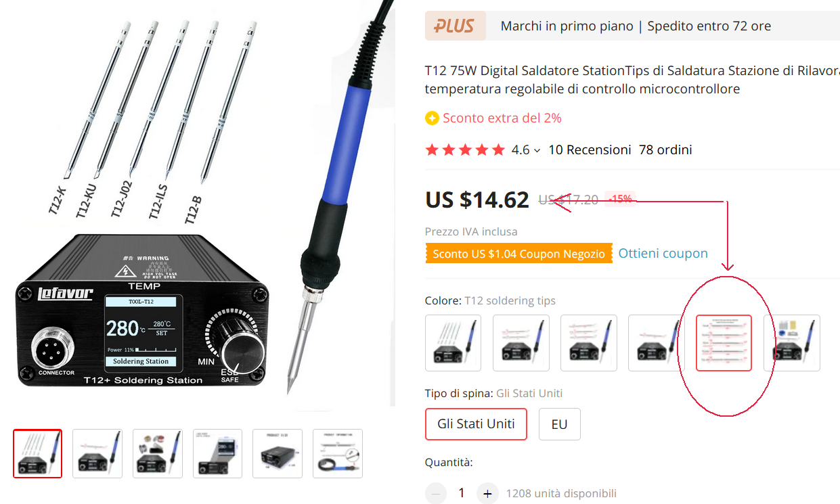Click the orange Sconto US $1.04 coupon tag
The width and height of the screenshot is (840, 504).
[x=518, y=254]
